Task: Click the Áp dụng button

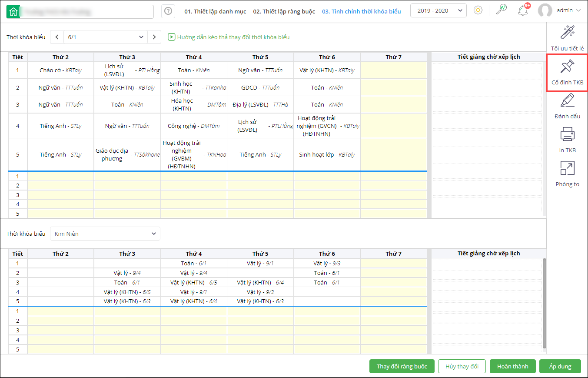Action: click(560, 366)
